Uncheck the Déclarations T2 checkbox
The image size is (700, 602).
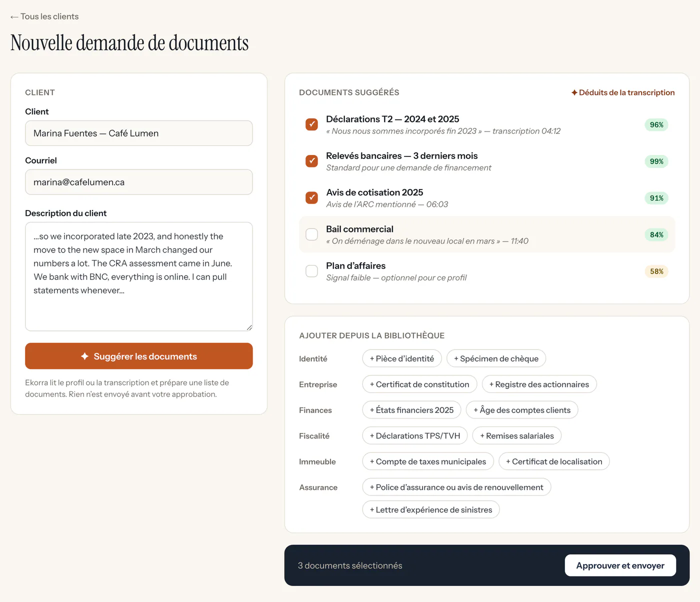pos(311,124)
